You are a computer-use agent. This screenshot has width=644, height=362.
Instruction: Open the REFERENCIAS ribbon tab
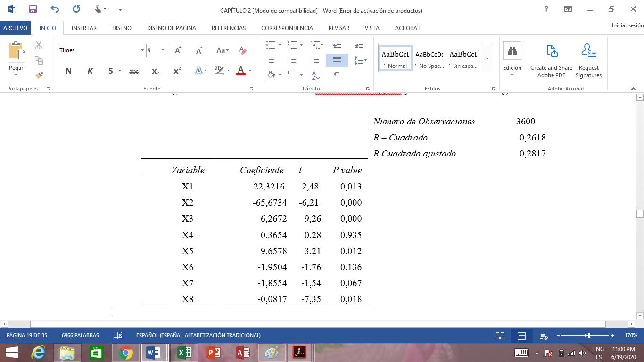tap(228, 28)
